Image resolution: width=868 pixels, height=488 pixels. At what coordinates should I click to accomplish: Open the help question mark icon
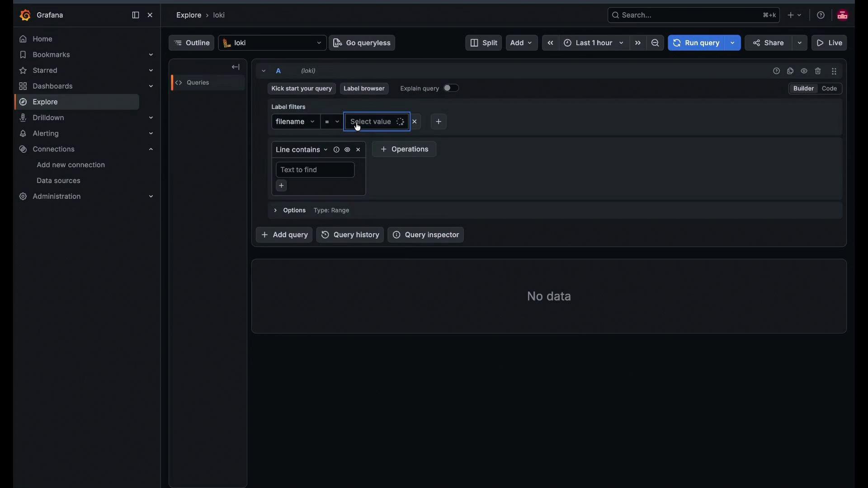pos(821,15)
